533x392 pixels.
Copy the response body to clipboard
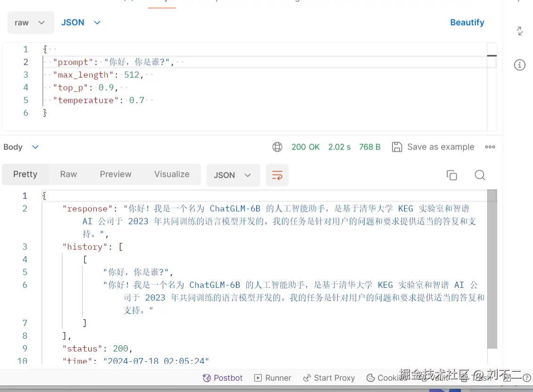pyautogui.click(x=452, y=175)
